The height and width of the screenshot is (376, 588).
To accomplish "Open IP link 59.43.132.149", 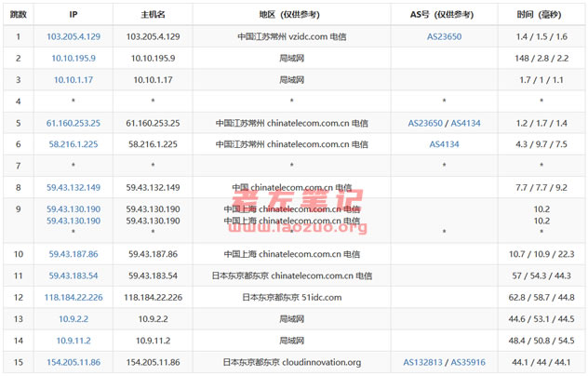I will 73,188.
